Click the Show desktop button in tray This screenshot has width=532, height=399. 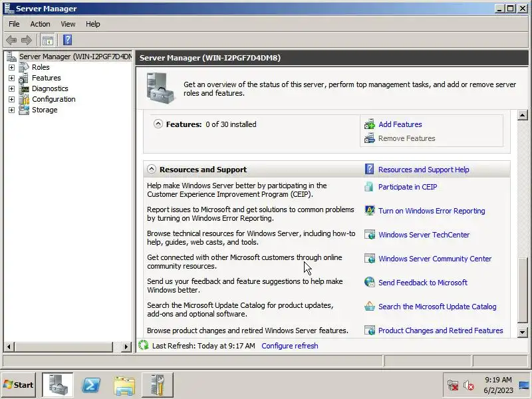coord(524,385)
